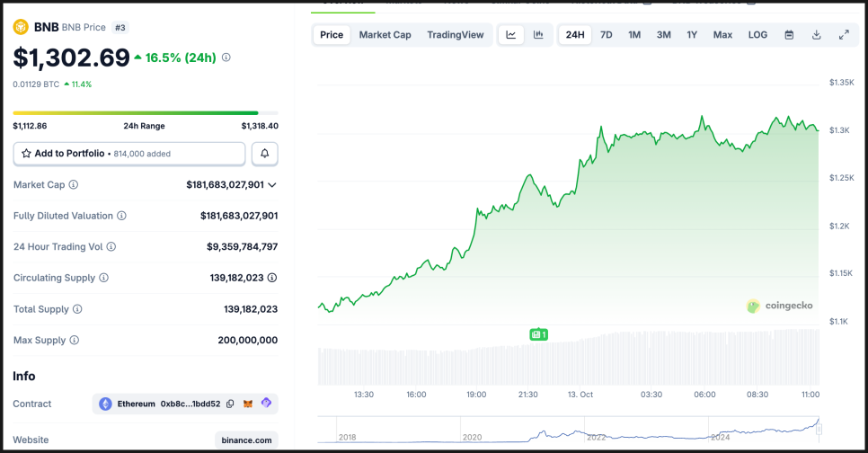Viewport: 868px width, 453px height.
Task: Open the binance.com website link
Action: (246, 440)
